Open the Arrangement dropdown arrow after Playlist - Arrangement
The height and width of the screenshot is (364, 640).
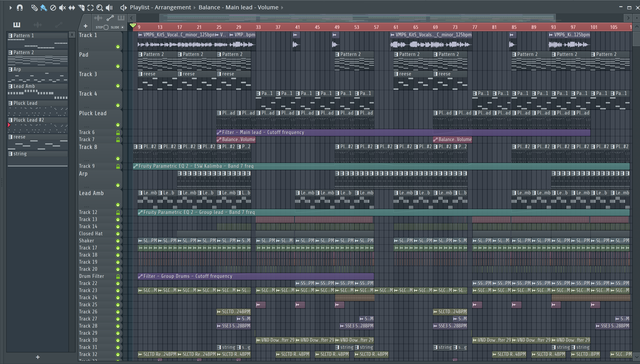[194, 8]
